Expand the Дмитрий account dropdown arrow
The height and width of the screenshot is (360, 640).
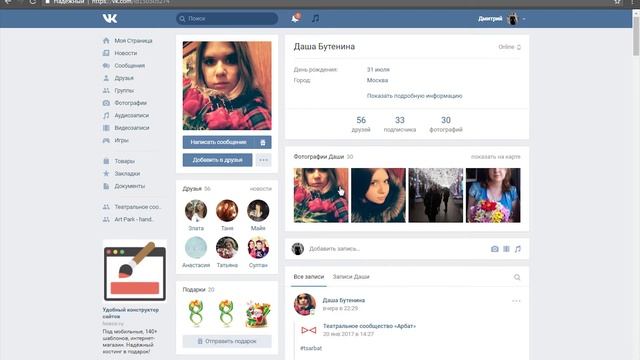(x=524, y=19)
